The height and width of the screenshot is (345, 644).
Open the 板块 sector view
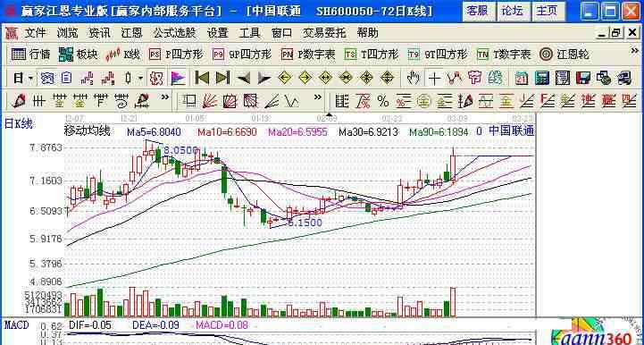click(78, 55)
